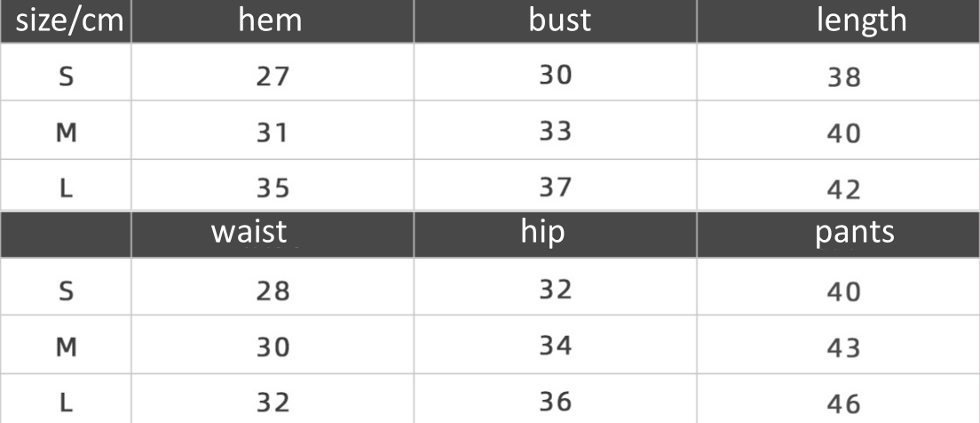Select hem value 35 for size L
This screenshot has height=423, width=980.
[273, 188]
